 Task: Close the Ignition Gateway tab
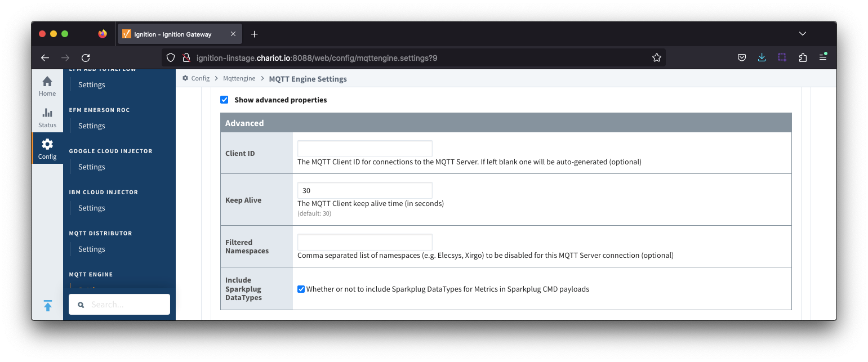(x=233, y=34)
